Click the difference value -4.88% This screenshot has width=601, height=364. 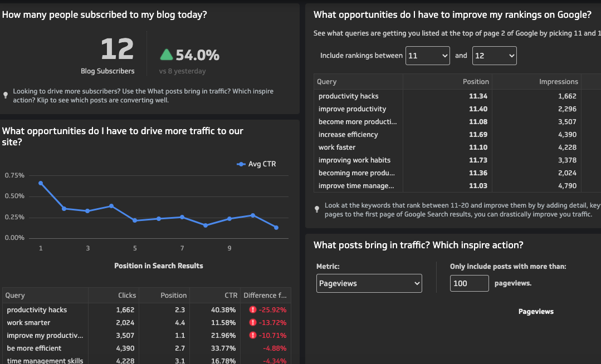[275, 348]
